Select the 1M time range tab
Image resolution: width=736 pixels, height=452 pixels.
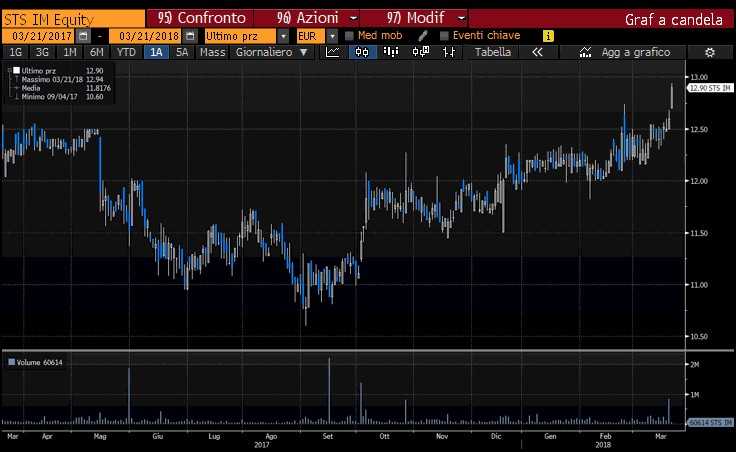coord(69,52)
